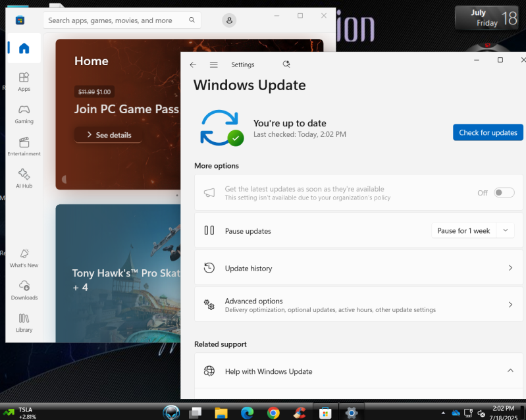Open Apps section in Microsoft Store

[24, 82]
